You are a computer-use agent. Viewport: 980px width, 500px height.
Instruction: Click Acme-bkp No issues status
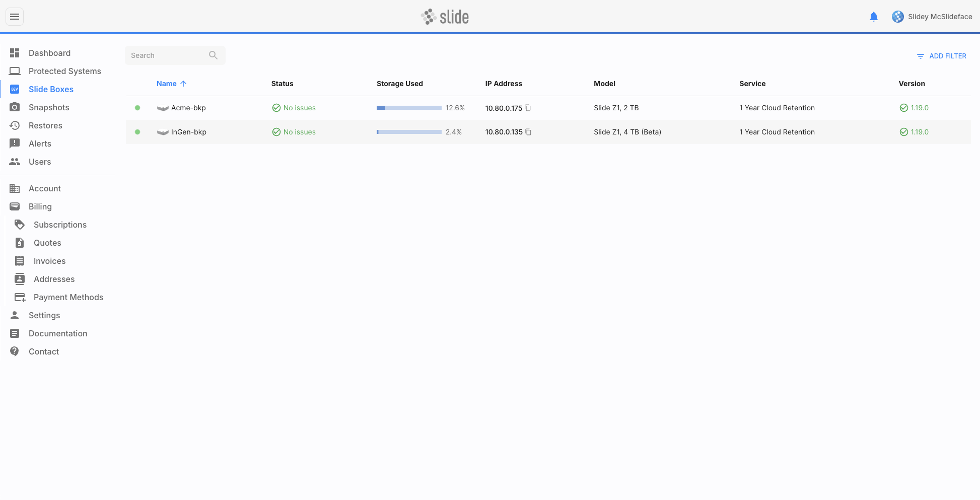[x=294, y=108]
